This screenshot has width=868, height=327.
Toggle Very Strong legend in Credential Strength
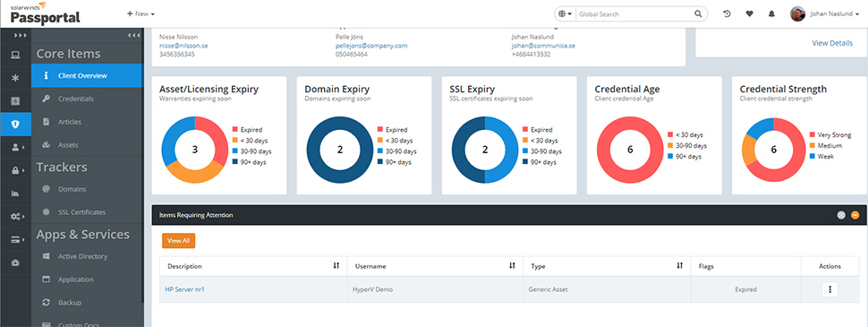[x=830, y=134]
